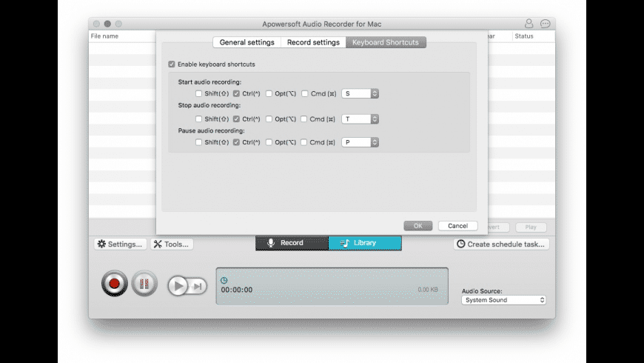644x363 pixels.
Task: Open the General settings tab
Action: point(246,42)
